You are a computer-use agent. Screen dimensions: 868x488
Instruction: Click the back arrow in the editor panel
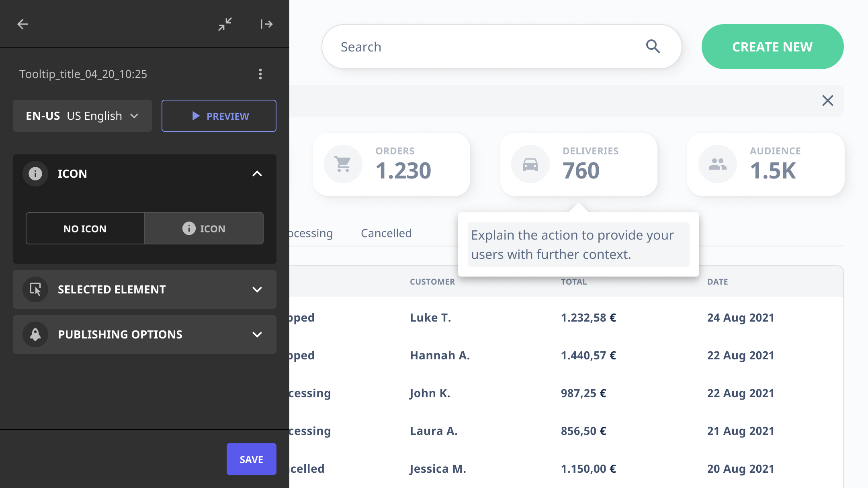[x=23, y=24]
